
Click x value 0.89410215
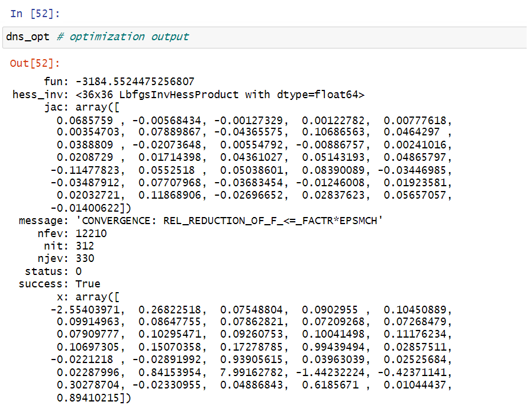point(88,398)
